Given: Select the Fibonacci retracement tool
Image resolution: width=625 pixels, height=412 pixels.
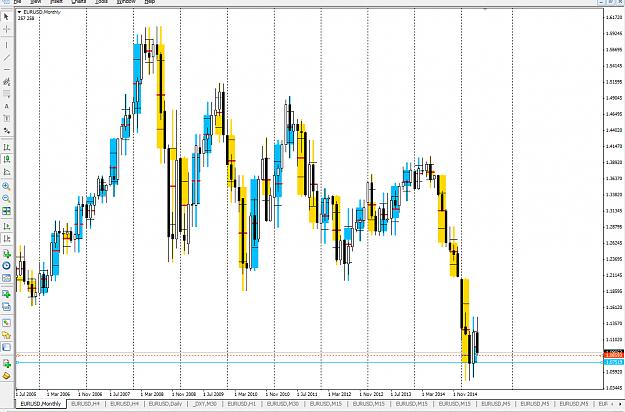Looking at the screenshot, I should (6, 94).
